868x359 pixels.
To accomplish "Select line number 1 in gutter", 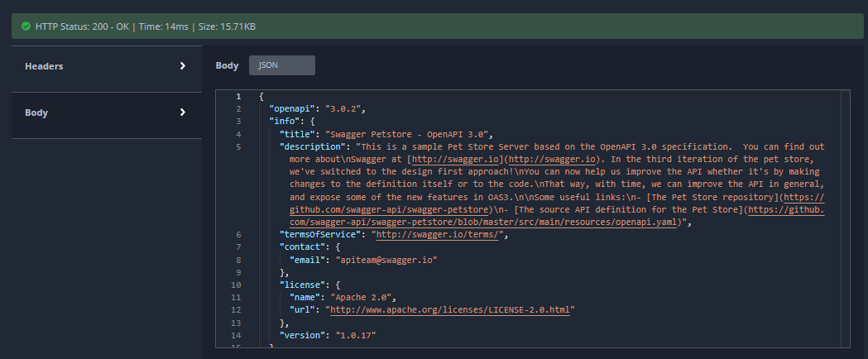I will (x=238, y=97).
